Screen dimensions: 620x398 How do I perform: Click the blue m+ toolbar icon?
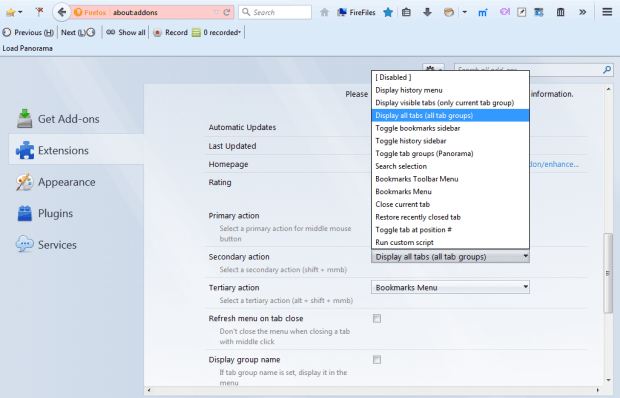pyautogui.click(x=483, y=13)
